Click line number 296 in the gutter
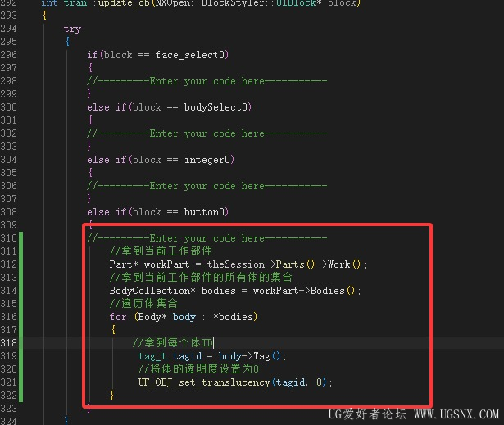This screenshot has height=425, width=504. coord(9,55)
